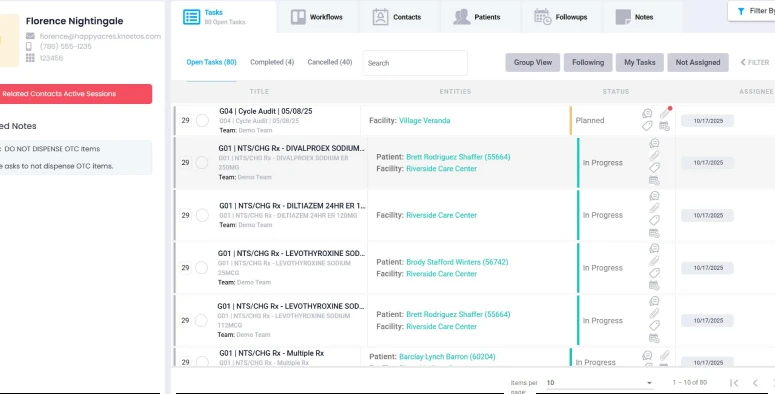775x394 pixels.
Task: Click paperclip icon on Multiple Rx row
Action: 665,355
